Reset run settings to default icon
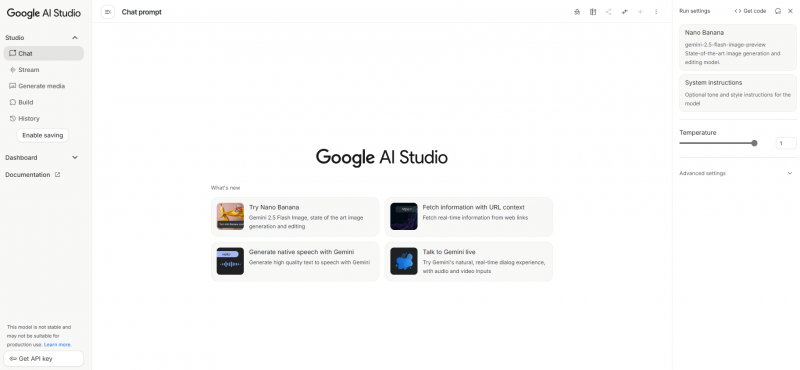 click(778, 11)
